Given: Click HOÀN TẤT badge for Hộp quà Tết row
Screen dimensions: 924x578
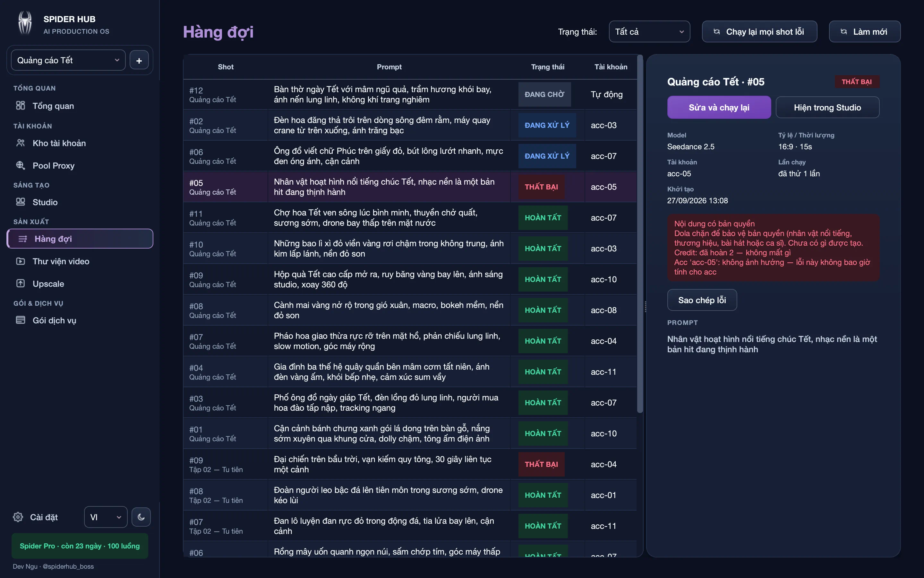Looking at the screenshot, I should point(543,279).
